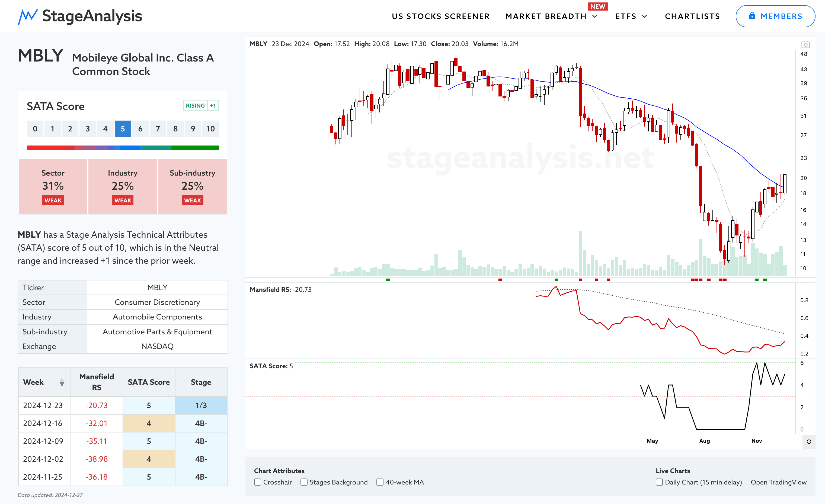Click the MBLY ticker table value

(157, 287)
